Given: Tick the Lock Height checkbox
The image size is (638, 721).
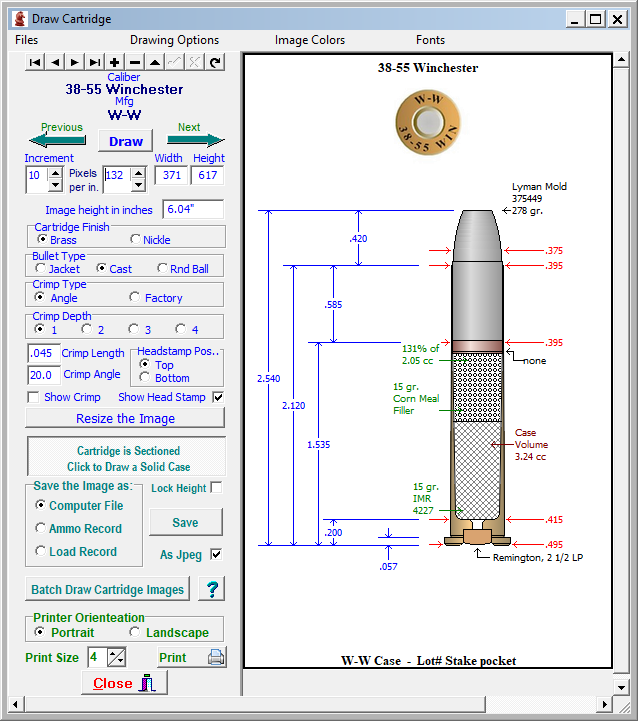Looking at the screenshot, I should pyautogui.click(x=216, y=487).
